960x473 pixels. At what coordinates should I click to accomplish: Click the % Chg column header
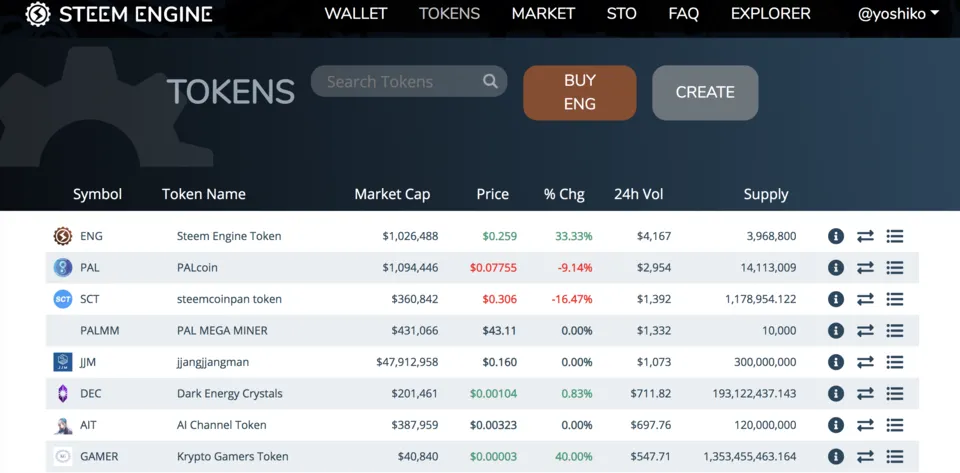tap(564, 195)
